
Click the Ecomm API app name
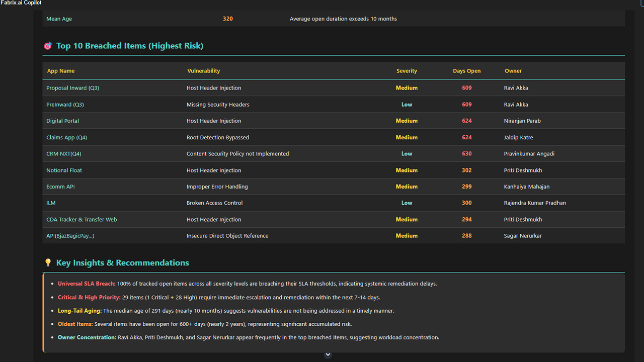click(60, 187)
